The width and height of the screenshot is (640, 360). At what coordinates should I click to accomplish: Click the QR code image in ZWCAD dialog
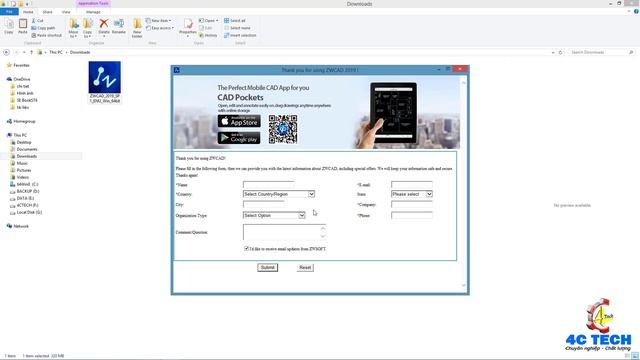283,129
